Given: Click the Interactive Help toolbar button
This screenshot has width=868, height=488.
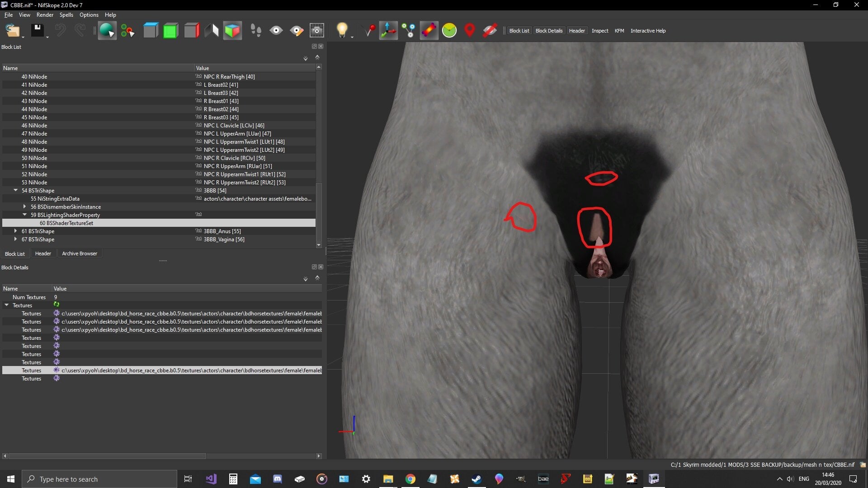Looking at the screenshot, I should (x=648, y=31).
